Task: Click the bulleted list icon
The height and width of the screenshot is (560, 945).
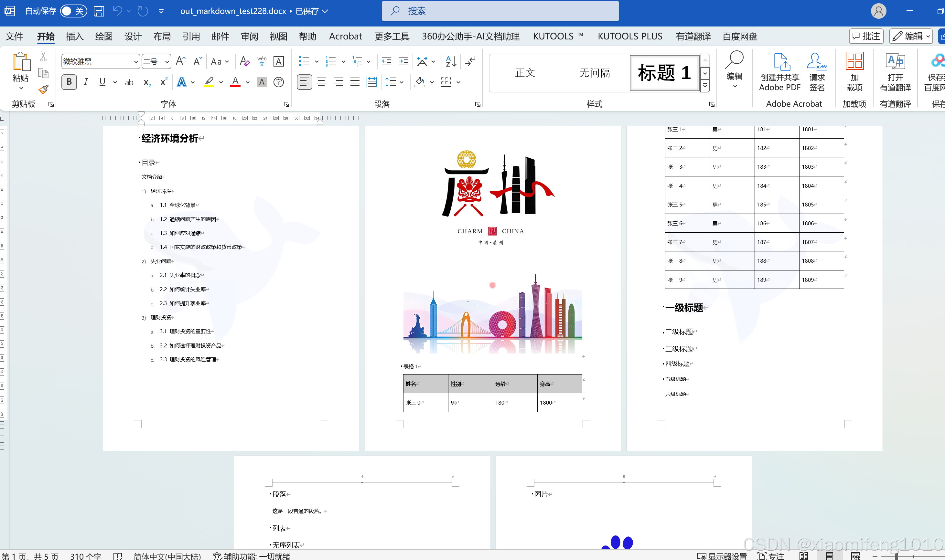Action: pyautogui.click(x=304, y=61)
